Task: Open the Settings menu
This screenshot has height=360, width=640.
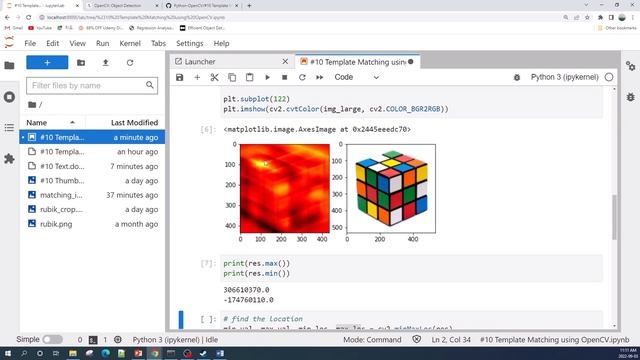Action: point(189,43)
